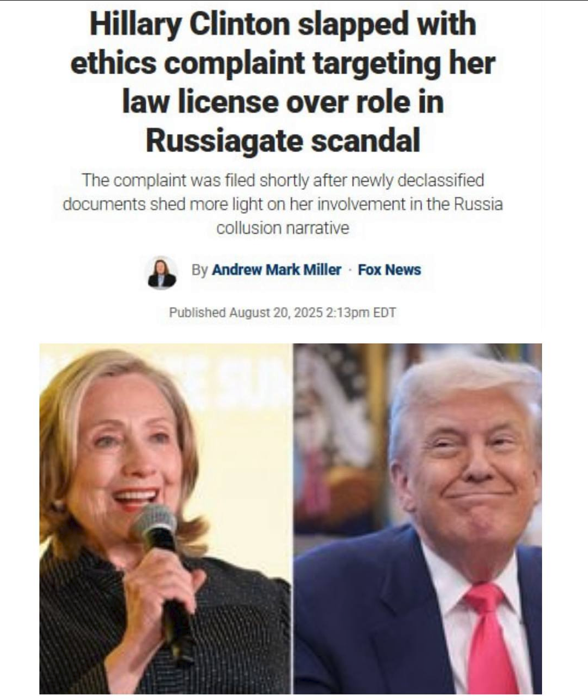Click the dot separator before Fox News
The width and height of the screenshot is (588, 700).
tap(350, 270)
